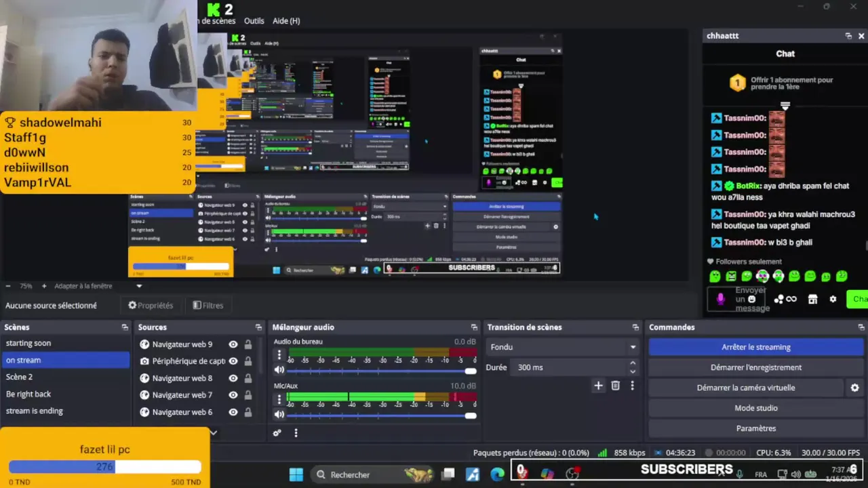Toggle lock on Navigateur web 8 source
This screenshot has width=868, height=488.
click(x=248, y=378)
